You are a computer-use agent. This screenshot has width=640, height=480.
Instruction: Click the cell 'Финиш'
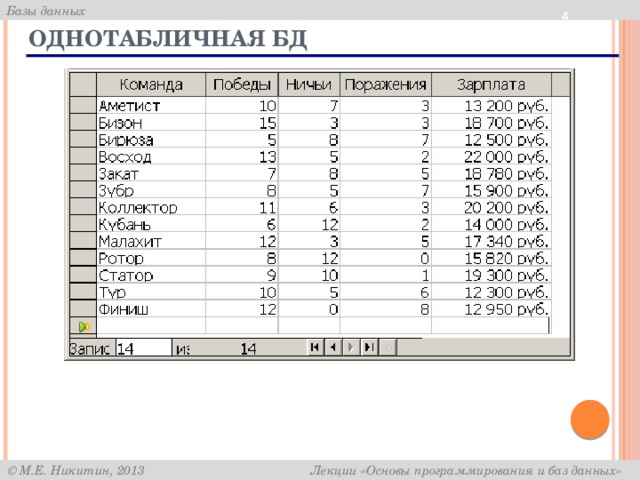pos(151,309)
